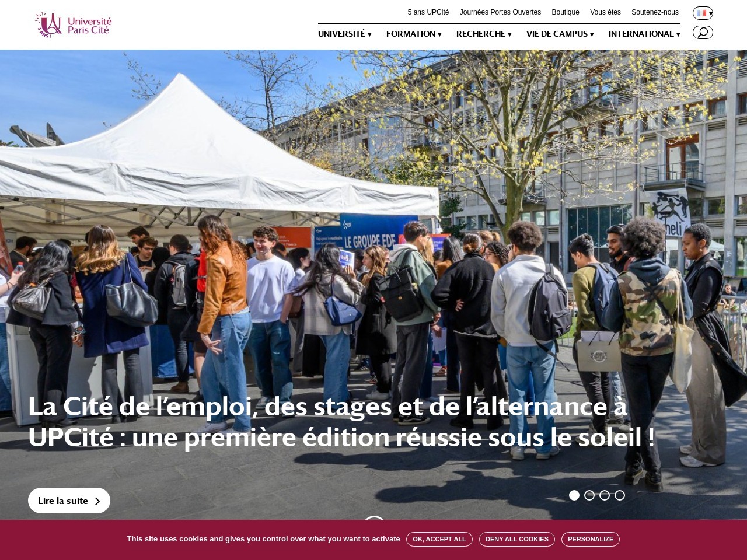747x560 pixels.
Task: Open the French flag language selector
Action: click(703, 13)
